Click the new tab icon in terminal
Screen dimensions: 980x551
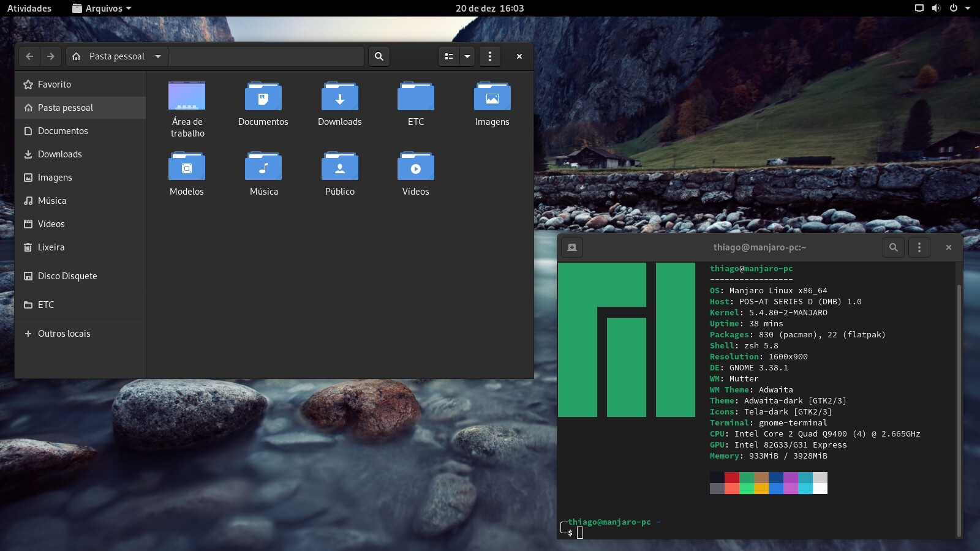tap(572, 247)
